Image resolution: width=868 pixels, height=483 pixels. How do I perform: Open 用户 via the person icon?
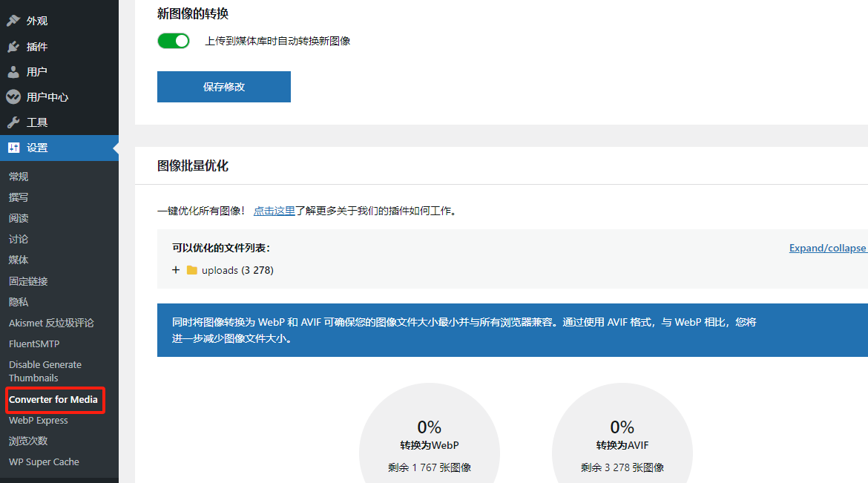click(x=14, y=70)
